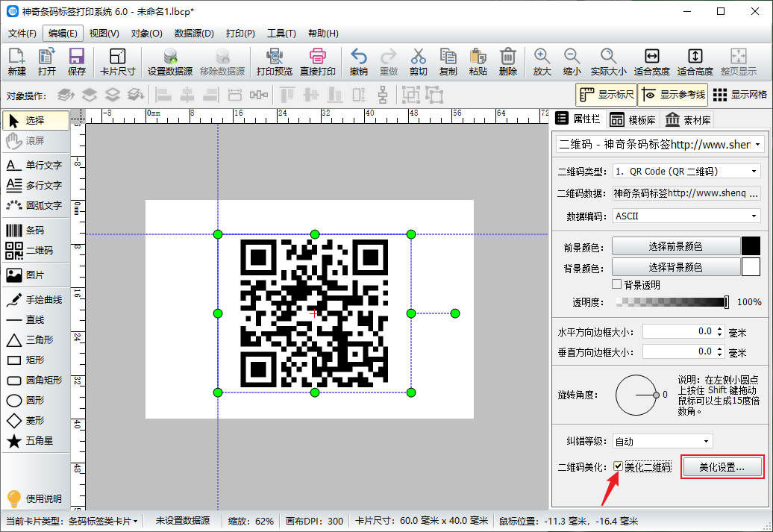Select the 菱形 diamond tool
The height and width of the screenshot is (532, 773).
coord(35,421)
